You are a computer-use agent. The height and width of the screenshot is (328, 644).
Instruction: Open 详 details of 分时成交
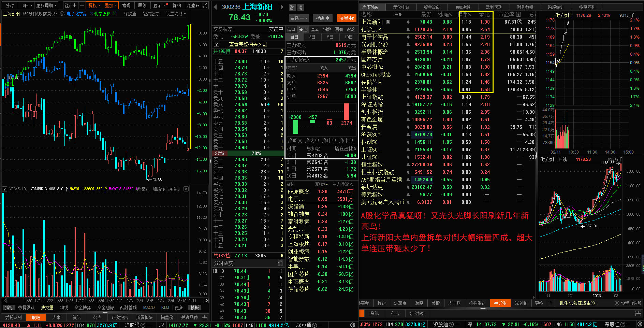[280, 263]
